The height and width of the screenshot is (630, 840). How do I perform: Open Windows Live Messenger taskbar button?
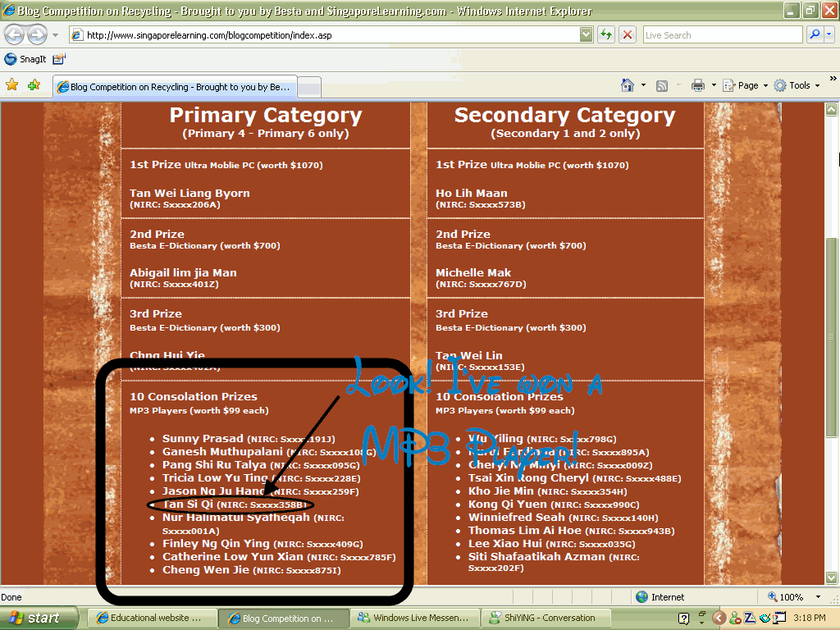tap(415, 618)
